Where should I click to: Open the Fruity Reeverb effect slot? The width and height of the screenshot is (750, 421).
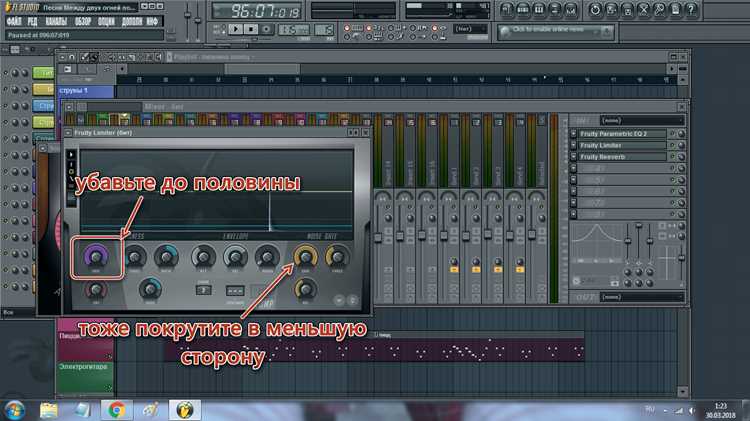[x=622, y=157]
